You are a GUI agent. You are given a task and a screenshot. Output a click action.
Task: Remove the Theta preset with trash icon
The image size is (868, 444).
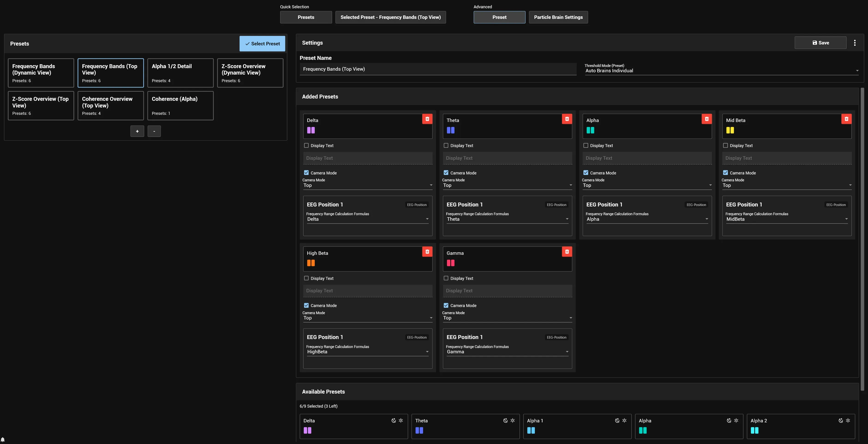pos(567,119)
